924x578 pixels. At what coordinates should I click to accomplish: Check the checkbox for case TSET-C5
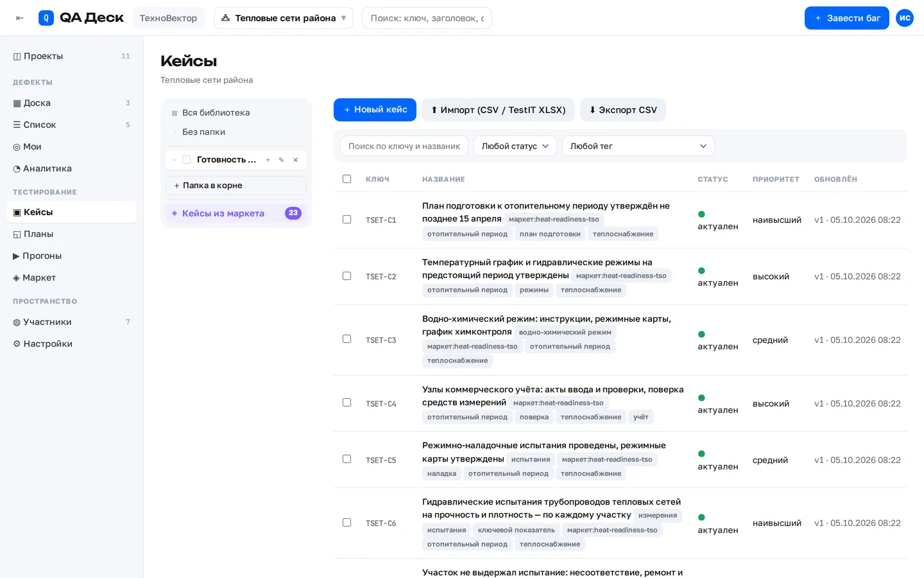(346, 459)
